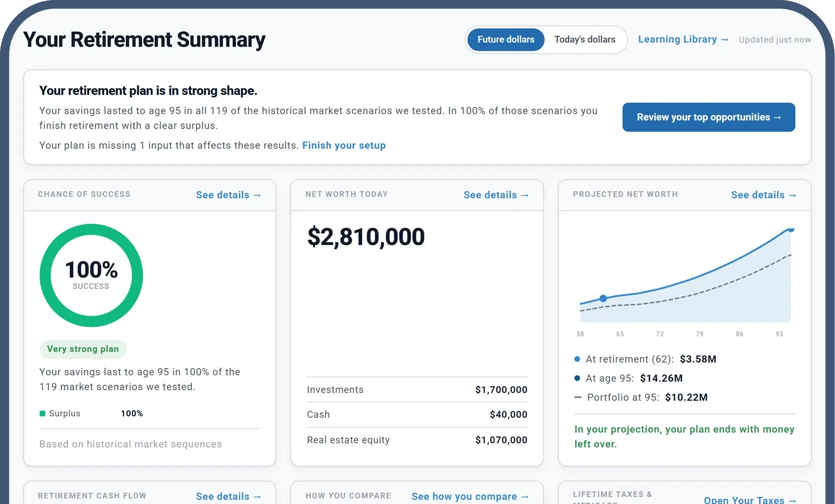Click the 100% success donut chart
The image size is (835, 504).
point(91,275)
